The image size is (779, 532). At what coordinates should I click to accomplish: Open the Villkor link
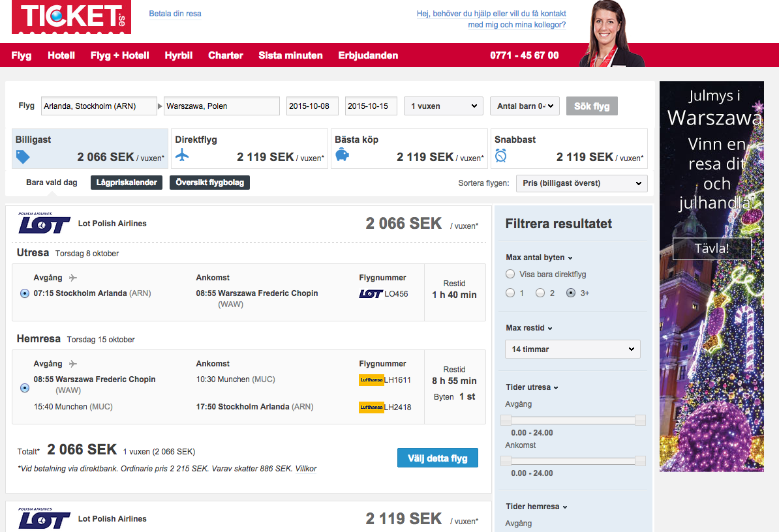point(306,469)
